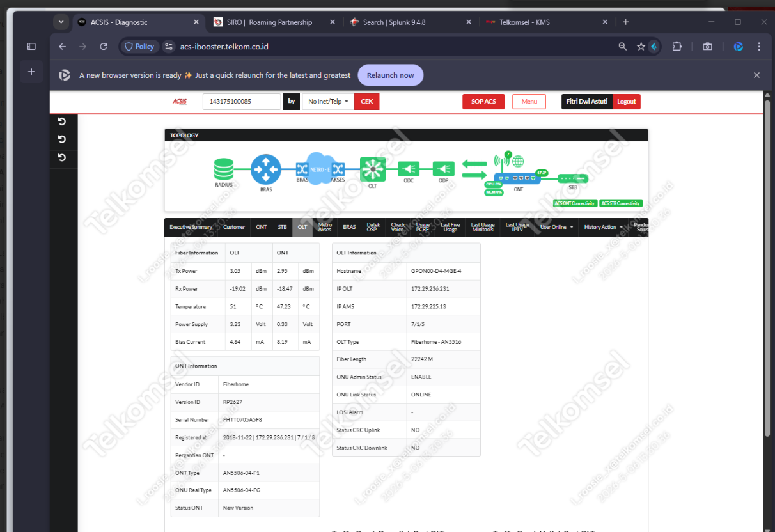
Task: Click the hostname value GPON00-D4-MGE-4
Action: [x=436, y=271]
